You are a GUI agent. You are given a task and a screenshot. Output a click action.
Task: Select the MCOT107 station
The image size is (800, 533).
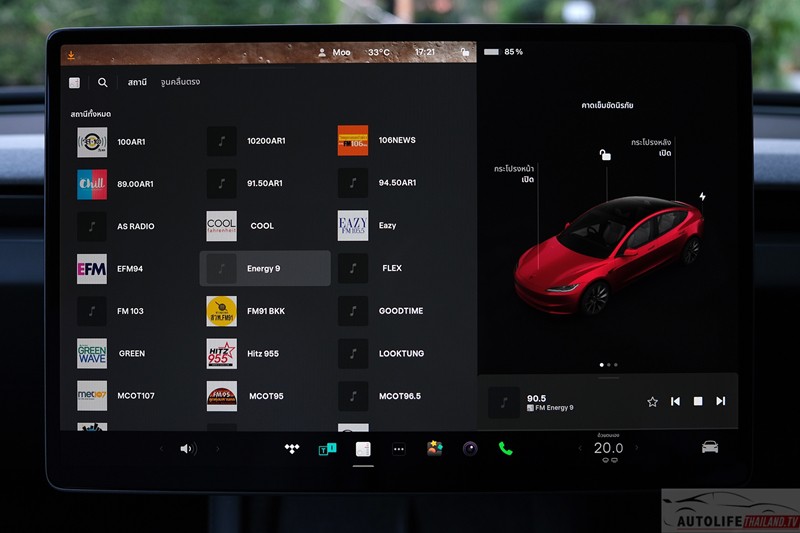tap(133, 396)
